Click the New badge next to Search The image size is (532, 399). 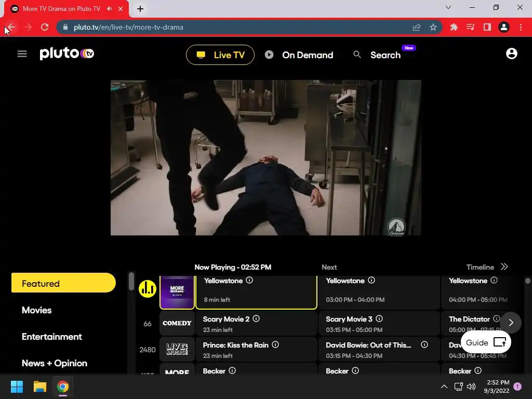[x=409, y=48]
